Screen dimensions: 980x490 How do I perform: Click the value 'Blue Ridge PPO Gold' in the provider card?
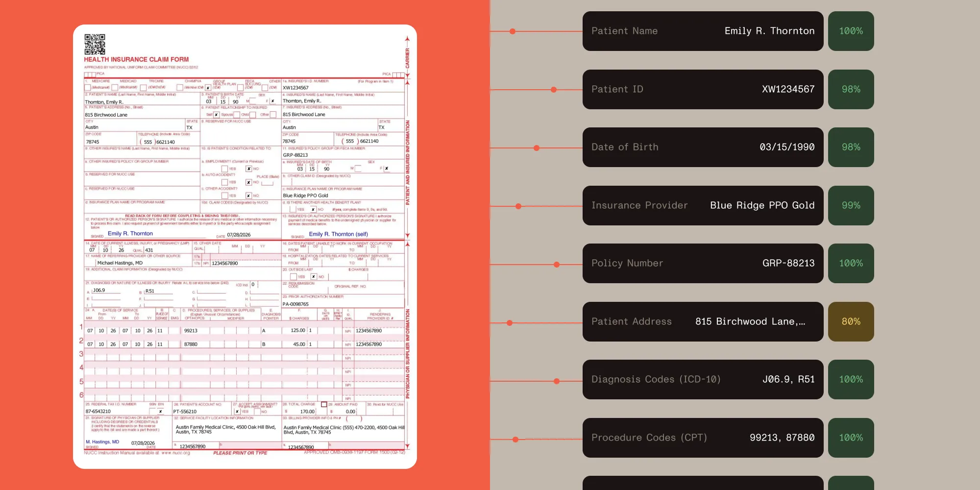[x=762, y=205]
